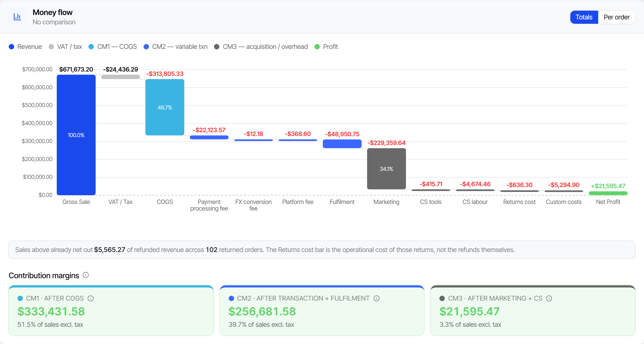Select the light blue COGS 46.7% bar
Screen dimensions: 644x344
point(165,107)
